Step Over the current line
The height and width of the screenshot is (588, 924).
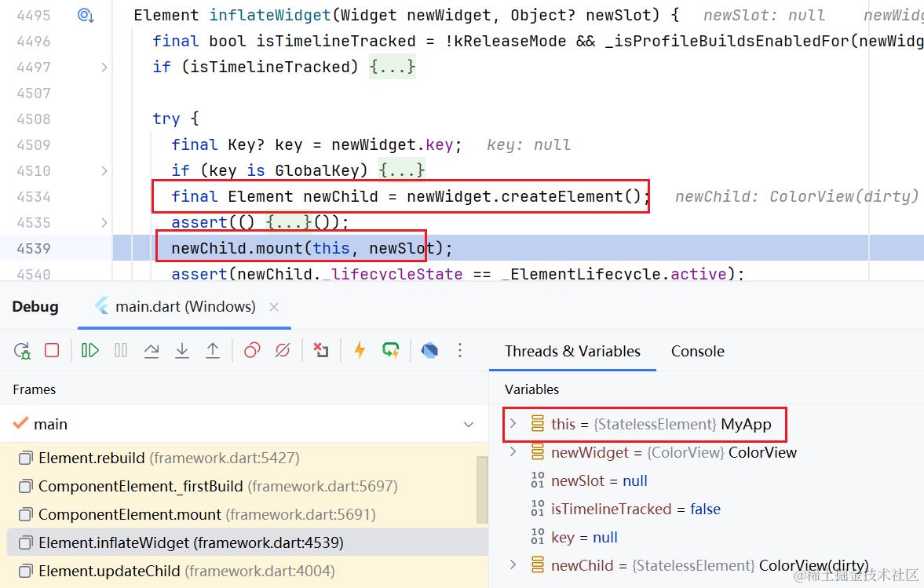(152, 351)
